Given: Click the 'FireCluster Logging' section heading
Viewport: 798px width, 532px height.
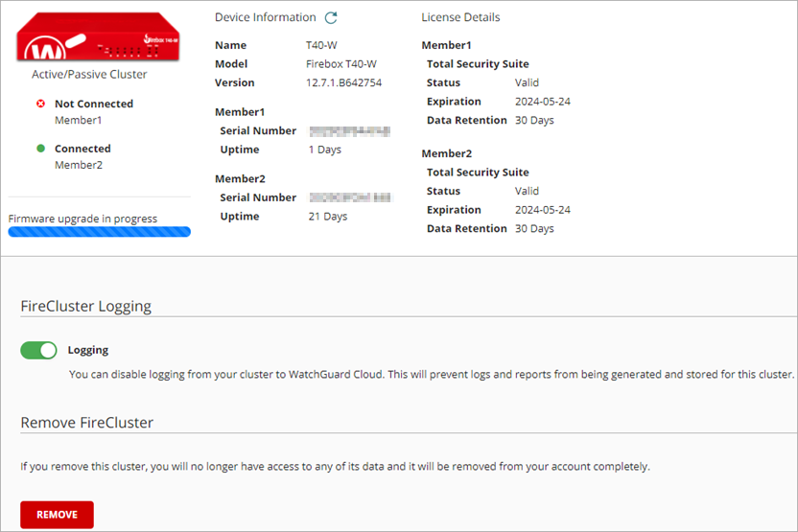Looking at the screenshot, I should 86,307.
